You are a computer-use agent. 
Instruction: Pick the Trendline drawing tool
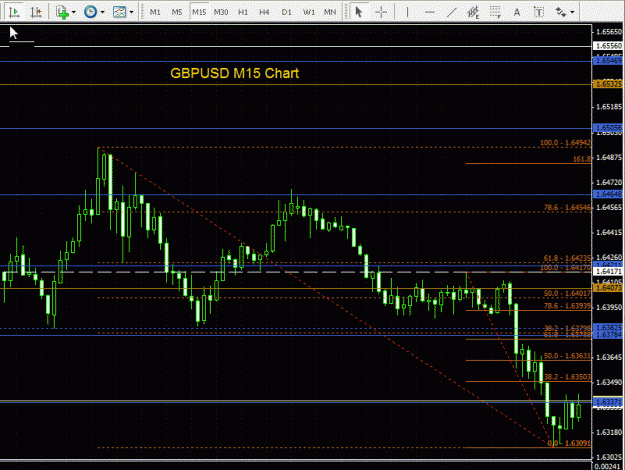point(451,12)
